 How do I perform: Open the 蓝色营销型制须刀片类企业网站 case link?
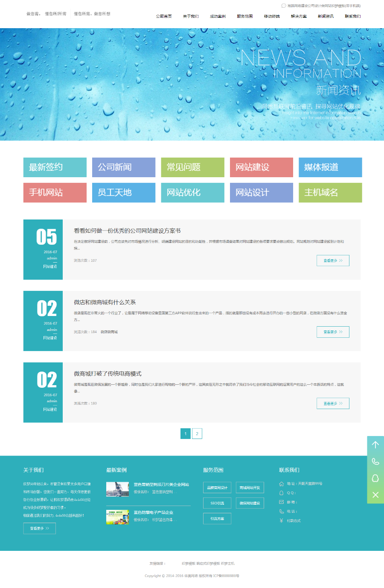click(161, 485)
